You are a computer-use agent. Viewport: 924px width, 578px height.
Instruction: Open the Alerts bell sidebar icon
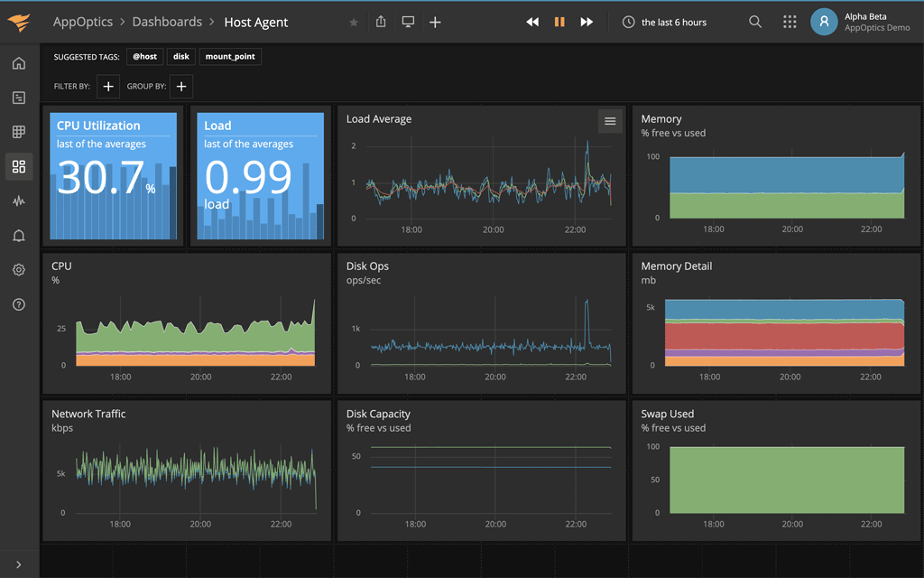coord(19,236)
